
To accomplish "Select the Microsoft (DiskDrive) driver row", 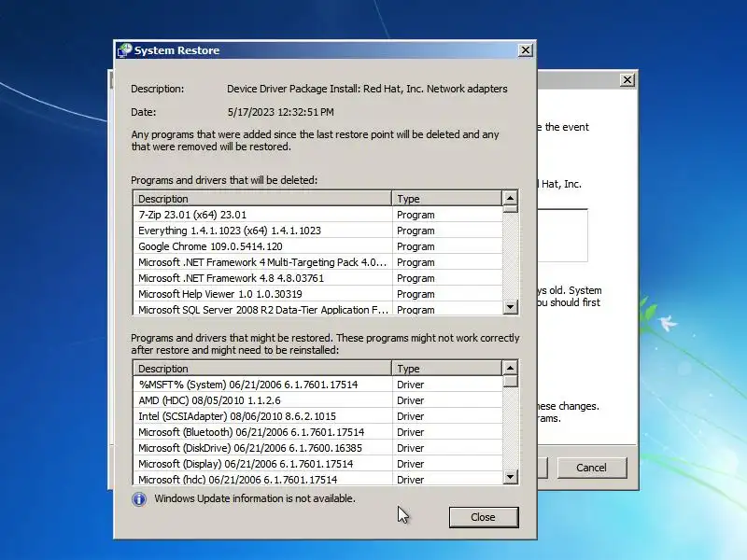I will [x=318, y=448].
